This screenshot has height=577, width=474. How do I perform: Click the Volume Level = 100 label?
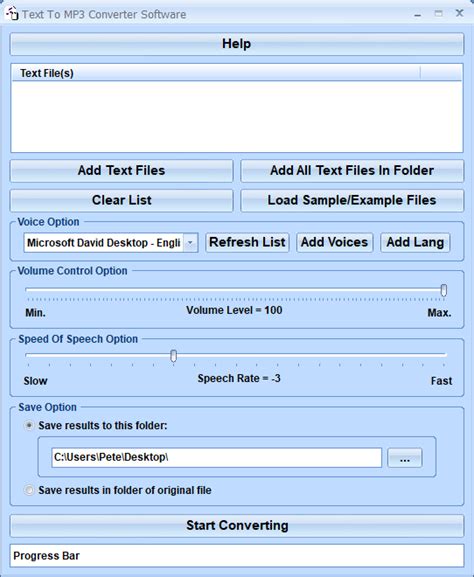[x=234, y=310]
